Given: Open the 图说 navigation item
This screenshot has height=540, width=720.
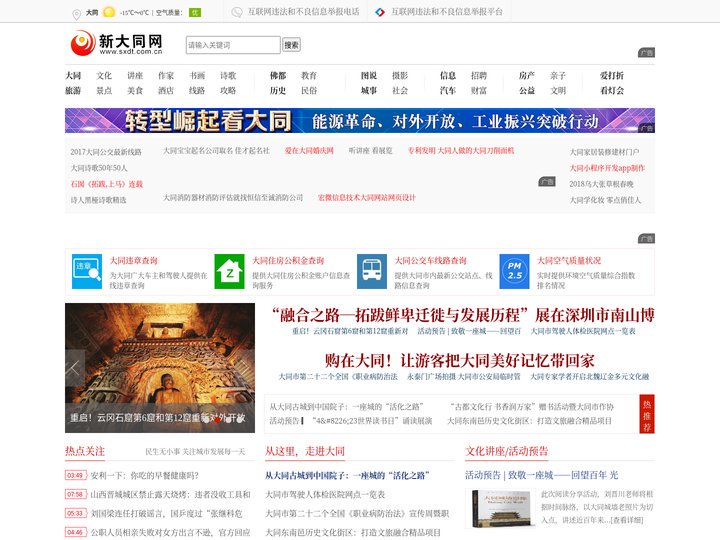Looking at the screenshot, I should pos(369,76).
